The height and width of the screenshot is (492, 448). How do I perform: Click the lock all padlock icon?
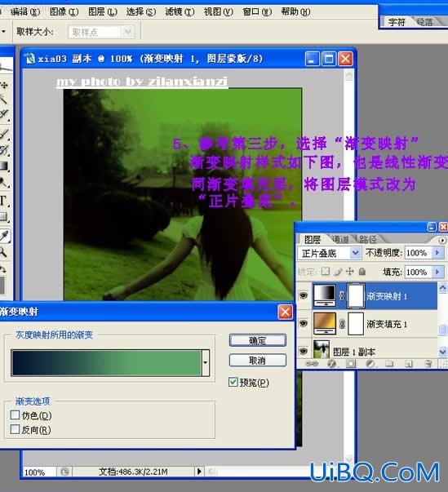(362, 271)
